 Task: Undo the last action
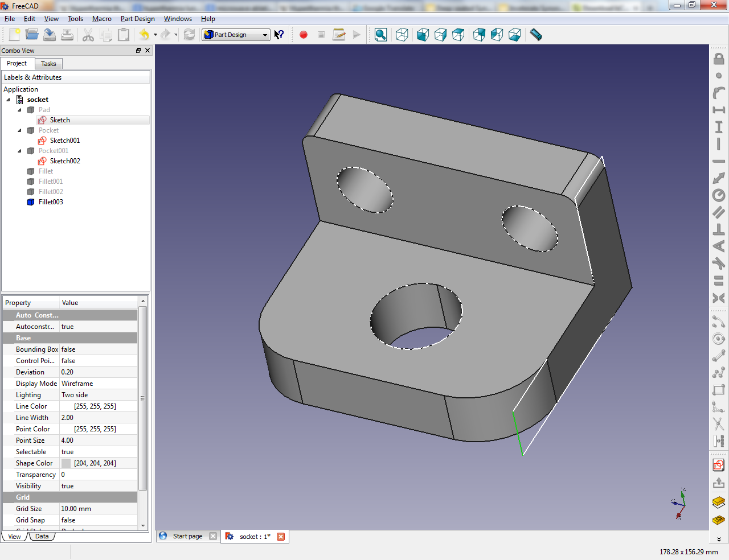[x=143, y=34]
